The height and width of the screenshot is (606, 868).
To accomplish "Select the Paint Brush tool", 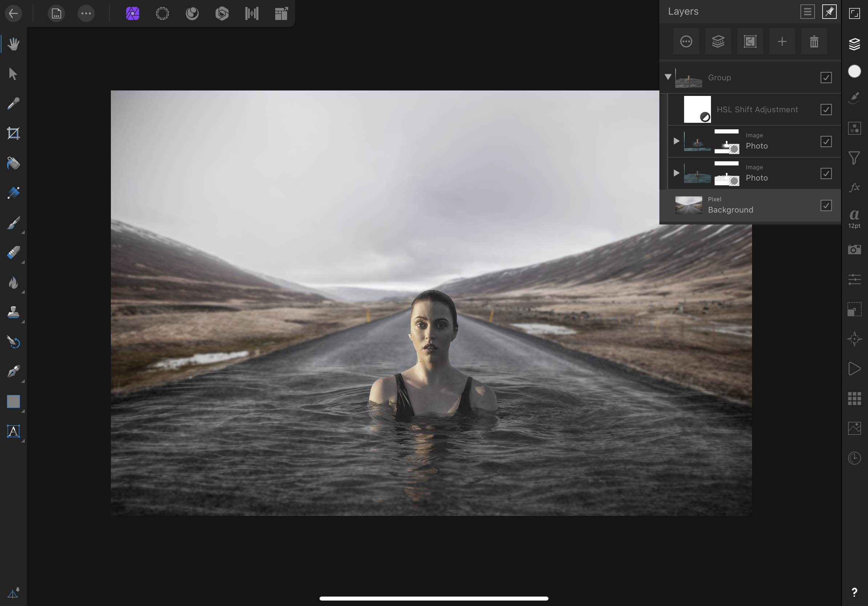I will pos(13,223).
